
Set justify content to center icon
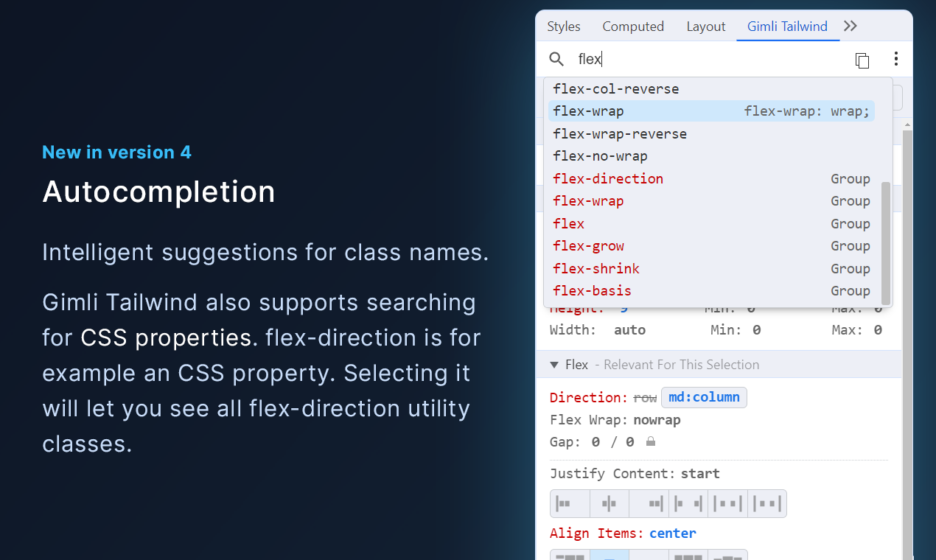610,504
